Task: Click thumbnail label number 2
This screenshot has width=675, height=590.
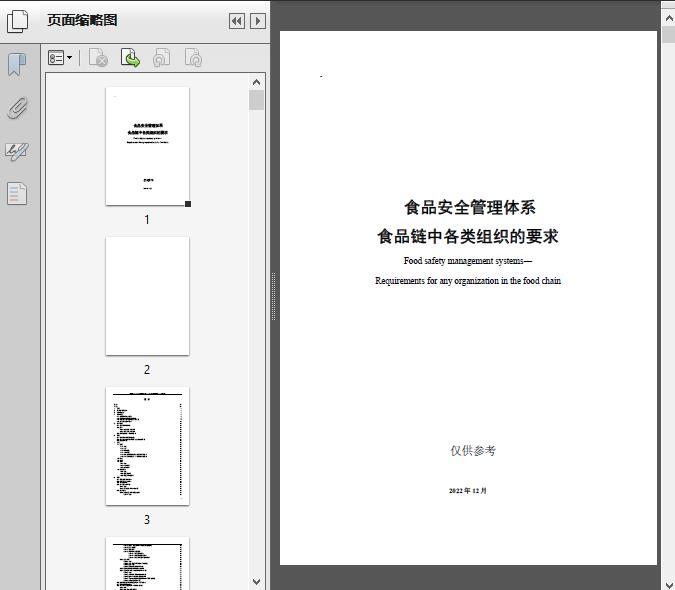Action: coord(147,370)
